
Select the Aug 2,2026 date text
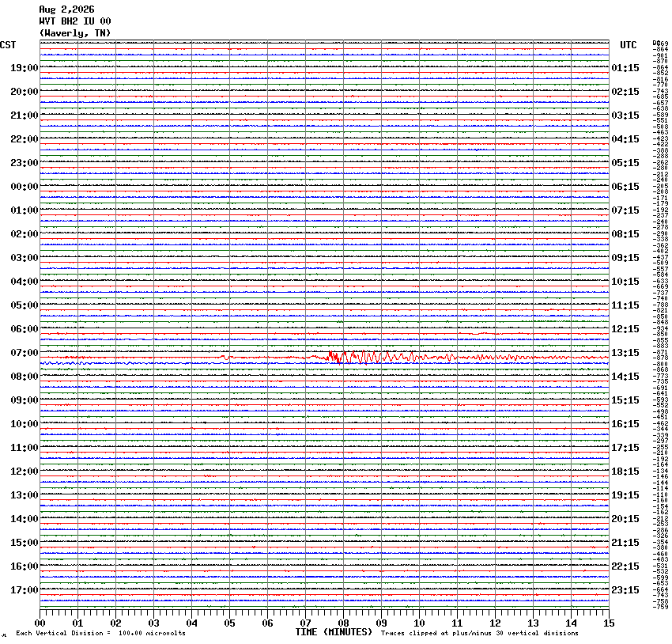pyautogui.click(x=66, y=9)
